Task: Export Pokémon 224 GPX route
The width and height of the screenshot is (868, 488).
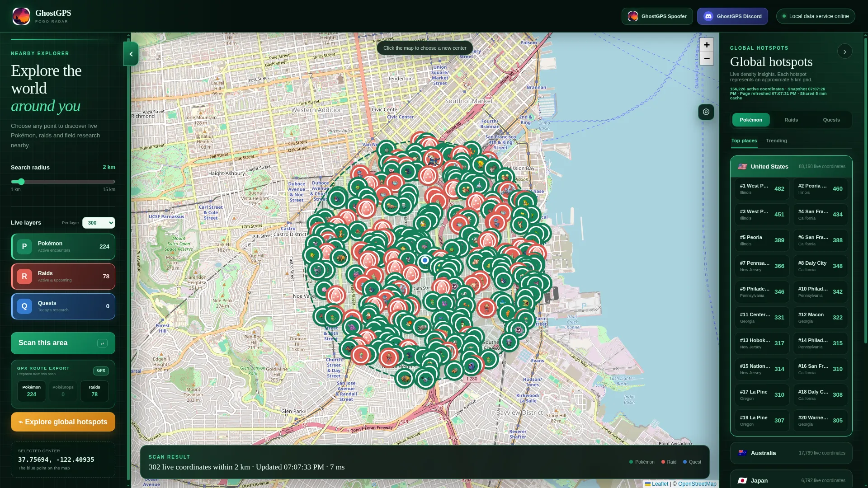Action: tap(32, 391)
